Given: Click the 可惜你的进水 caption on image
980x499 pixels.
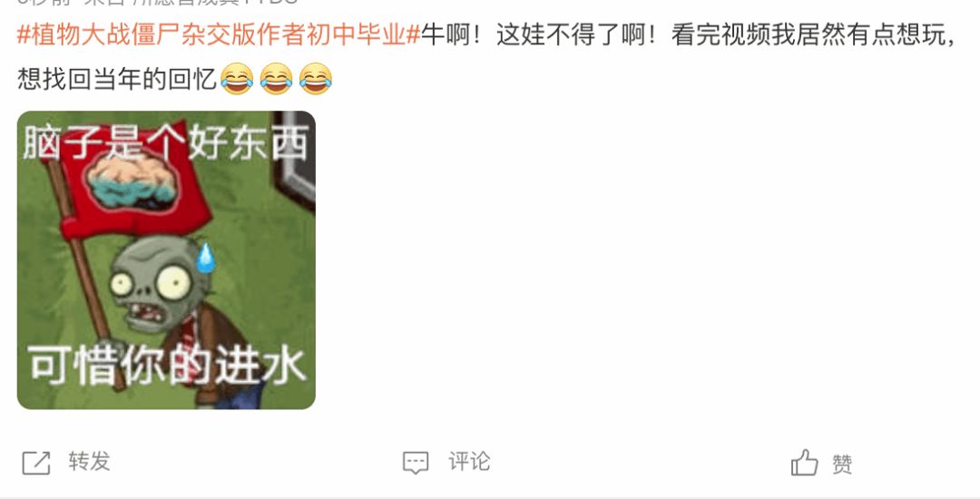Looking at the screenshot, I should (x=166, y=366).
